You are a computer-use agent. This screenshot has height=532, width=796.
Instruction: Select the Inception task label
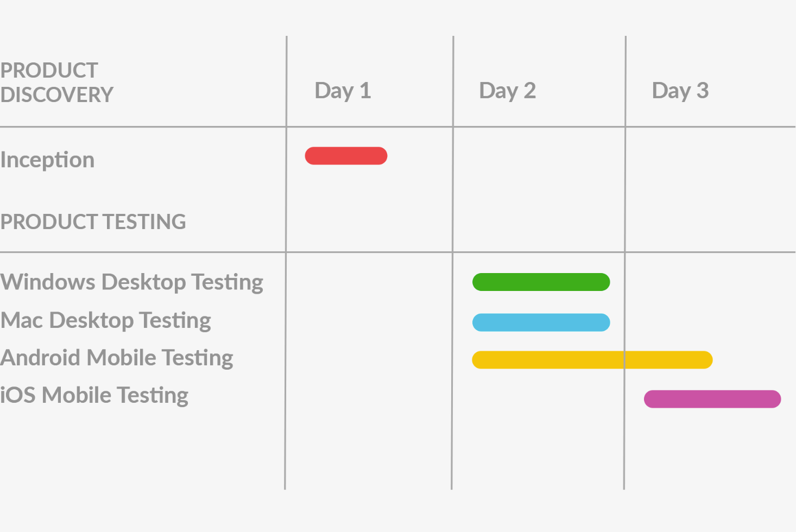coord(47,160)
